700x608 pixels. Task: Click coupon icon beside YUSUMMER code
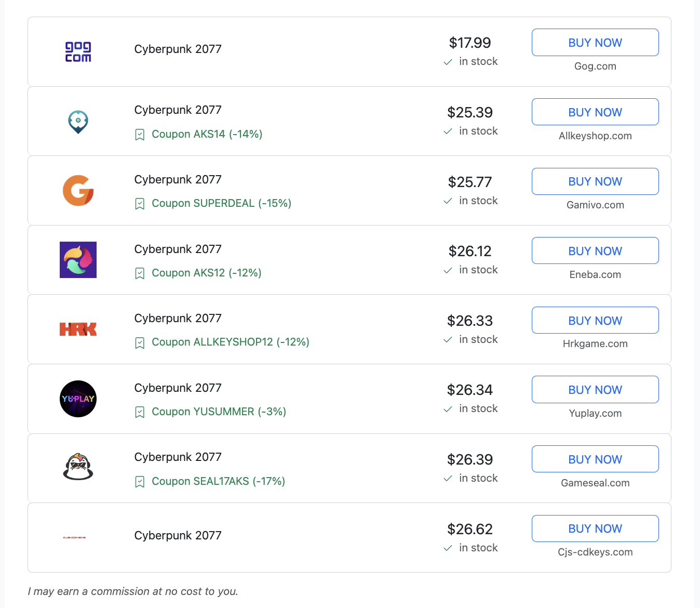click(140, 412)
